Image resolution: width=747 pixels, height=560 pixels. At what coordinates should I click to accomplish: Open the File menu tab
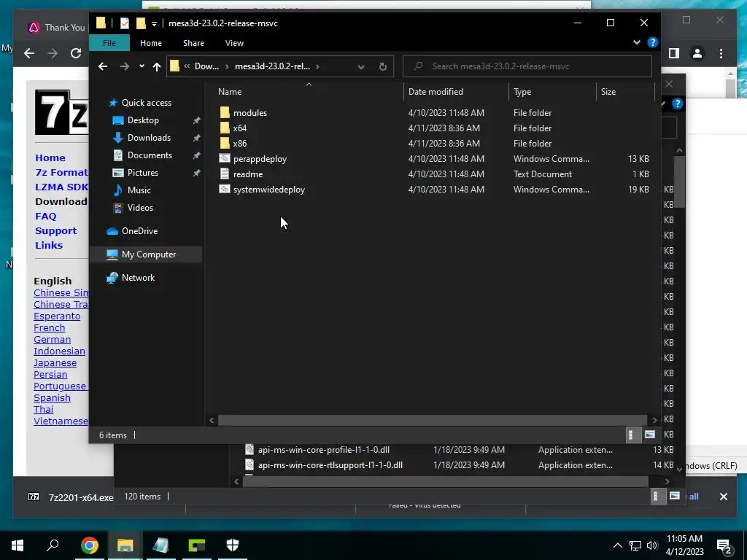[x=109, y=43]
